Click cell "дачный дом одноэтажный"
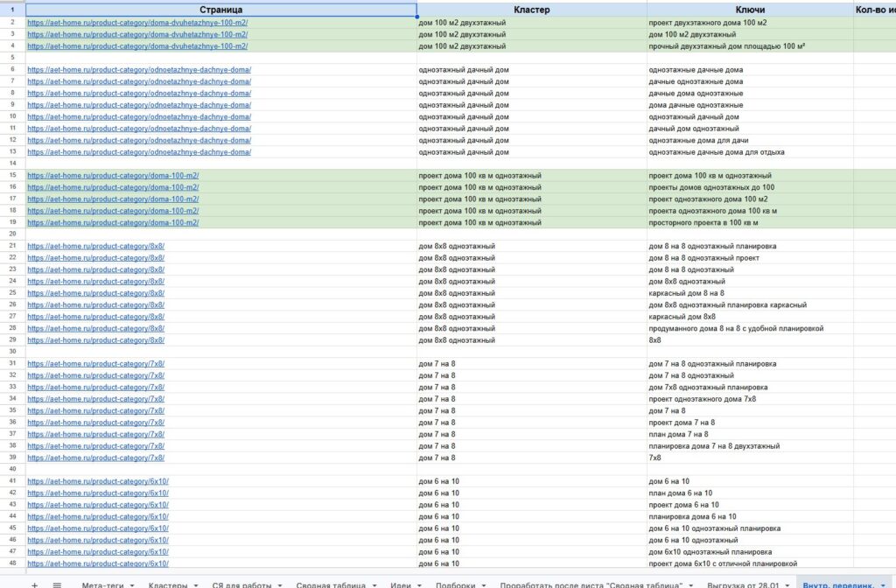The height and width of the screenshot is (588, 896). tap(750, 129)
